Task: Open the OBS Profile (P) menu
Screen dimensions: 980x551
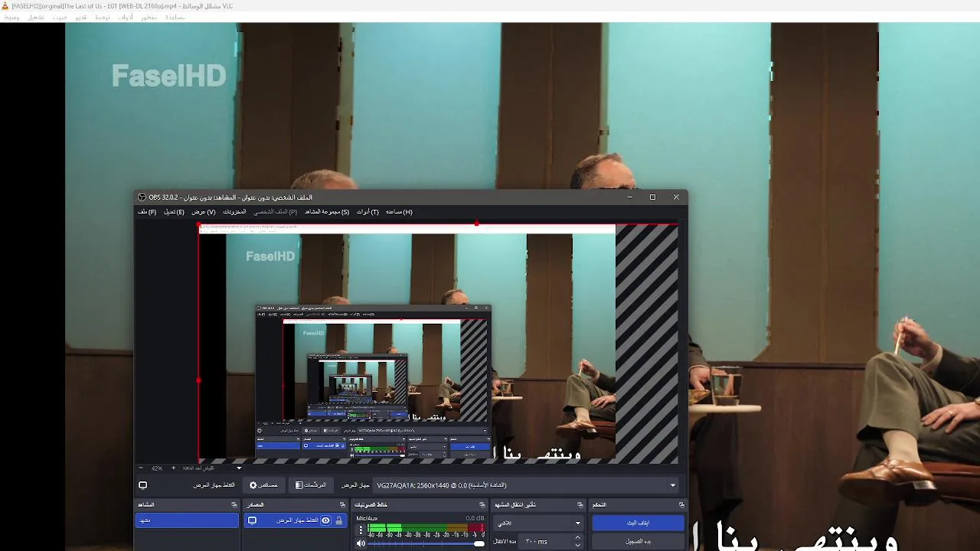Action: tap(276, 212)
